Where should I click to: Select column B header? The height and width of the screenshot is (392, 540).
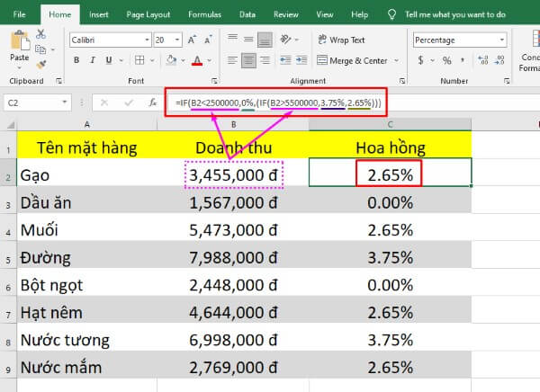(233, 124)
